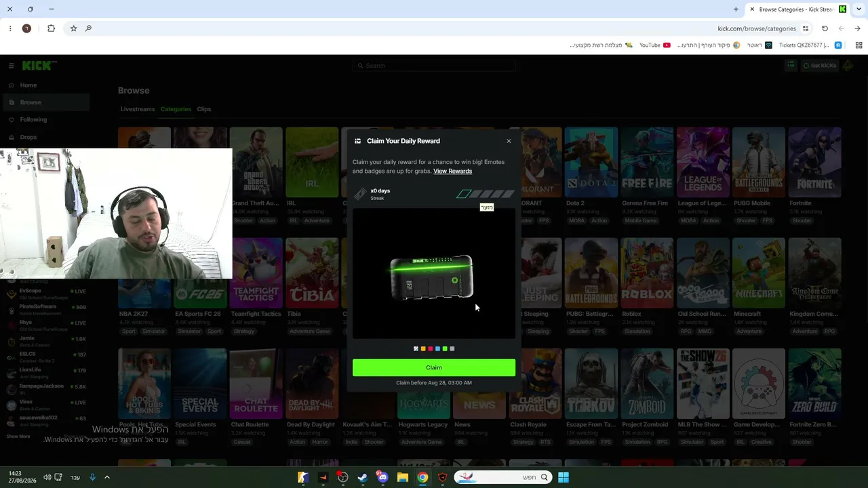The width and height of the screenshot is (868, 488).
Task: Claim the daily reward
Action: pyautogui.click(x=434, y=367)
